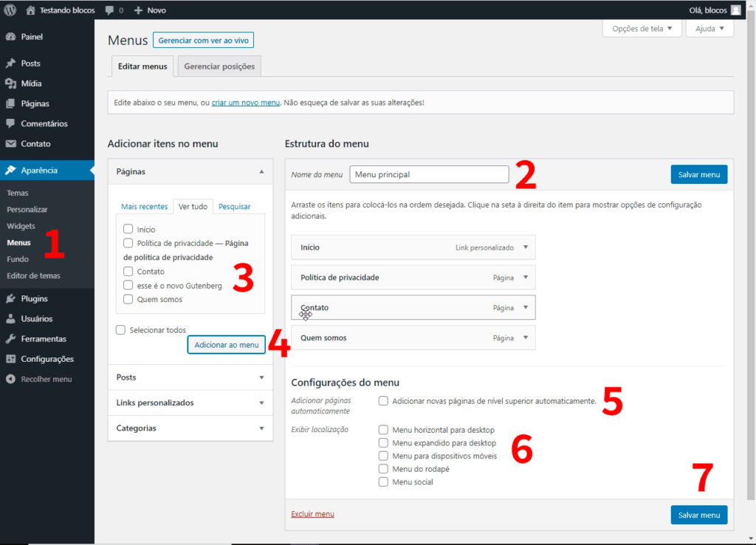Click the plus icon next to Novo
The height and width of the screenshot is (545, 756).
click(138, 10)
